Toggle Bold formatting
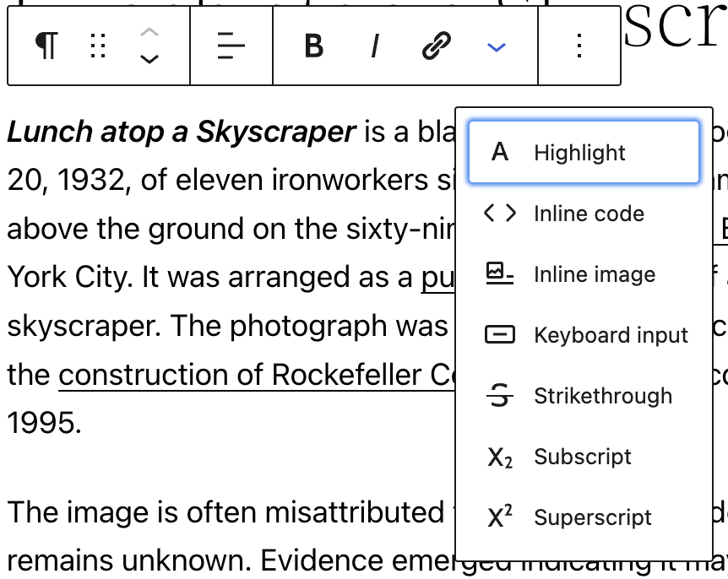The image size is (728, 579). click(x=312, y=46)
